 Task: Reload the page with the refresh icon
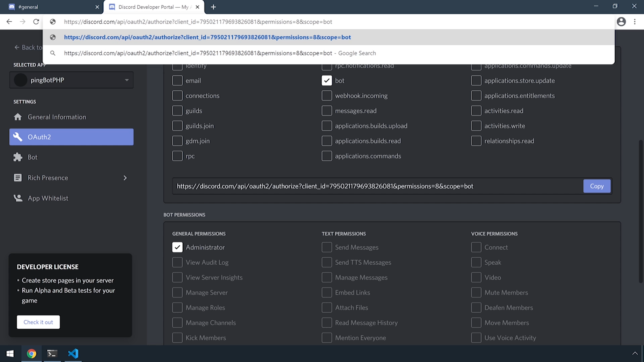(x=36, y=22)
